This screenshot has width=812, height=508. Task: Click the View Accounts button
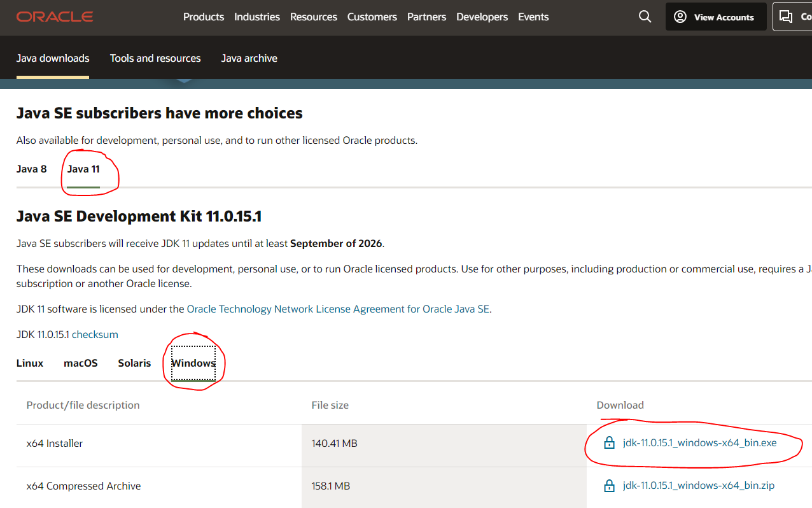[x=716, y=17]
